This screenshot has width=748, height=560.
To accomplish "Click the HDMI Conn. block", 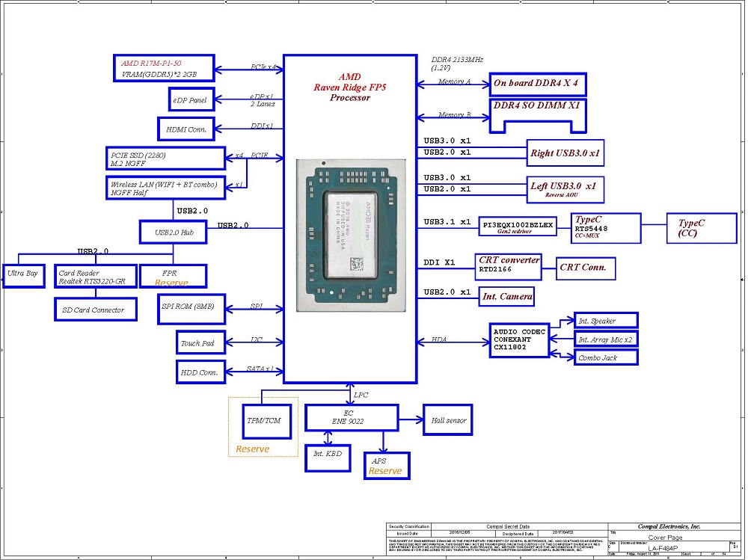I will 186,129.
